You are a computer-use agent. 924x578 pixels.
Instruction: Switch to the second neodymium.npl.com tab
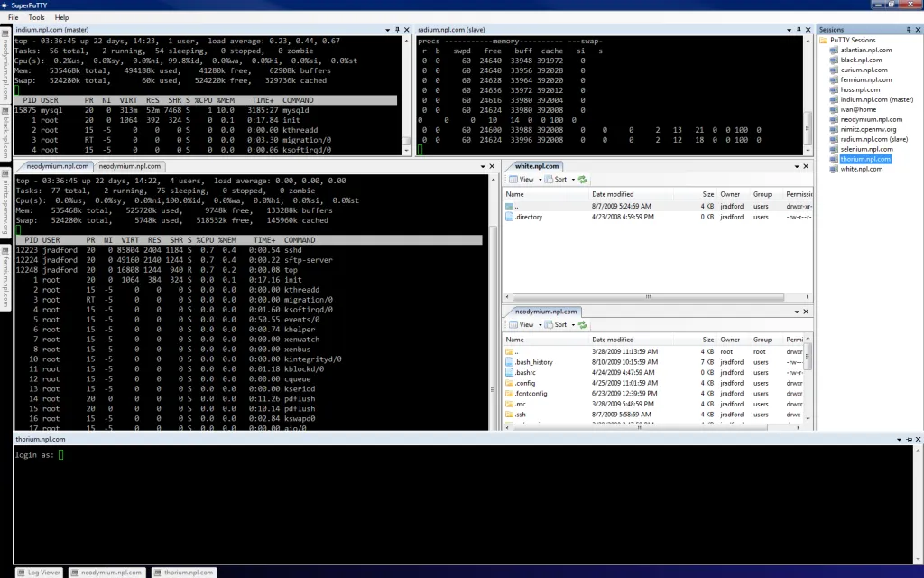[x=131, y=165]
